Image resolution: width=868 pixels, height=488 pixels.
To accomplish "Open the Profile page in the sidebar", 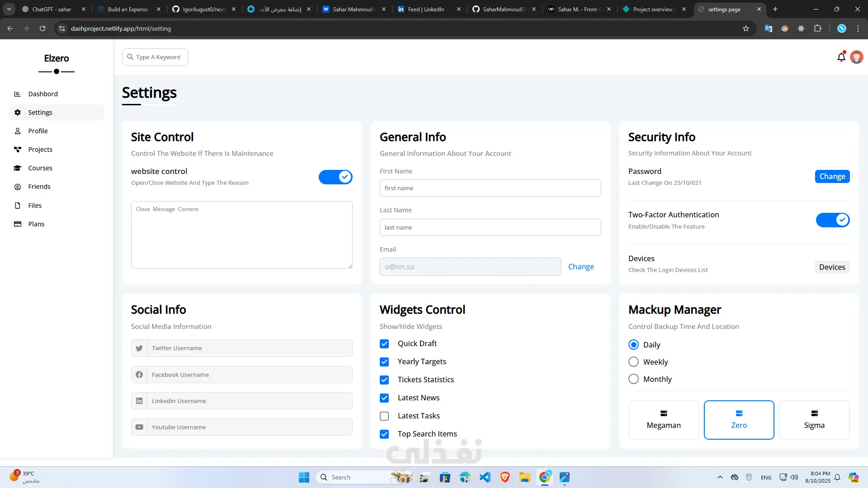I will coord(38,131).
